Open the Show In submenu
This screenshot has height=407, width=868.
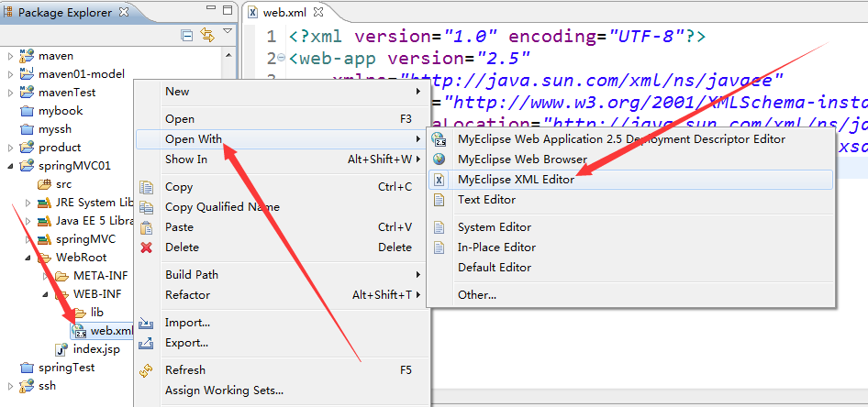click(x=282, y=159)
